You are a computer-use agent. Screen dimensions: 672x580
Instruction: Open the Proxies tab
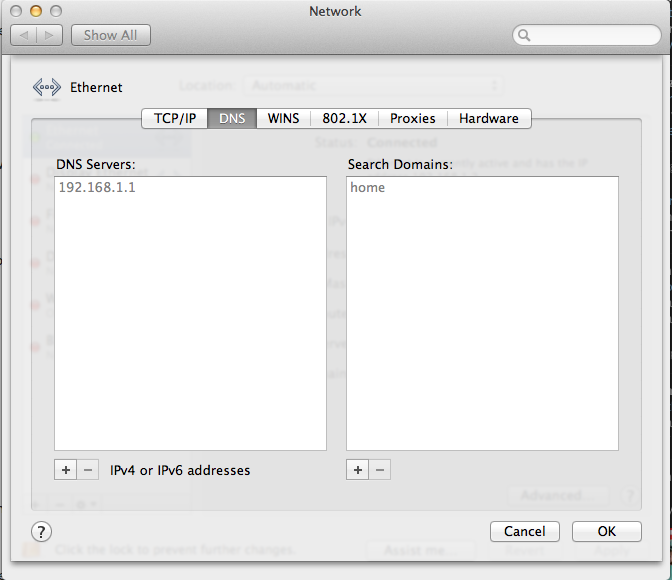click(x=413, y=118)
